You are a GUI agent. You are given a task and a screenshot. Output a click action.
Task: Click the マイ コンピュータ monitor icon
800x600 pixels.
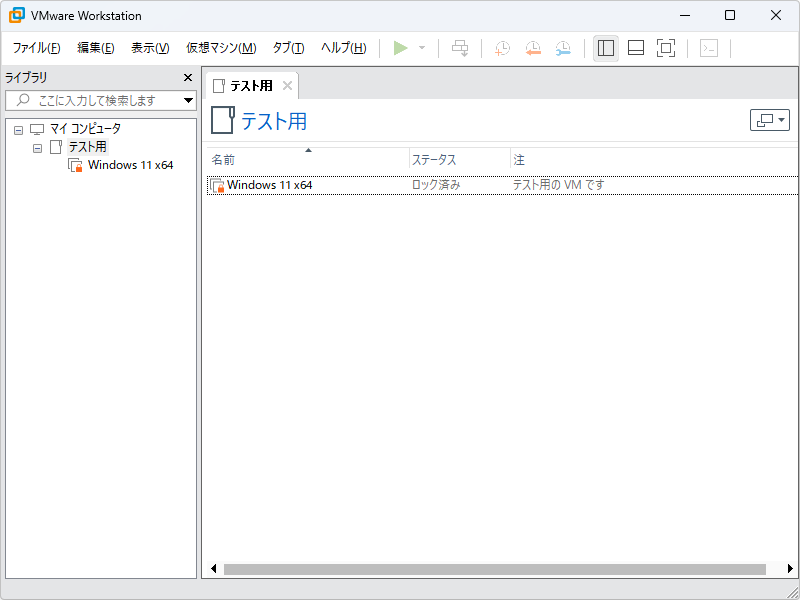click(x=37, y=129)
